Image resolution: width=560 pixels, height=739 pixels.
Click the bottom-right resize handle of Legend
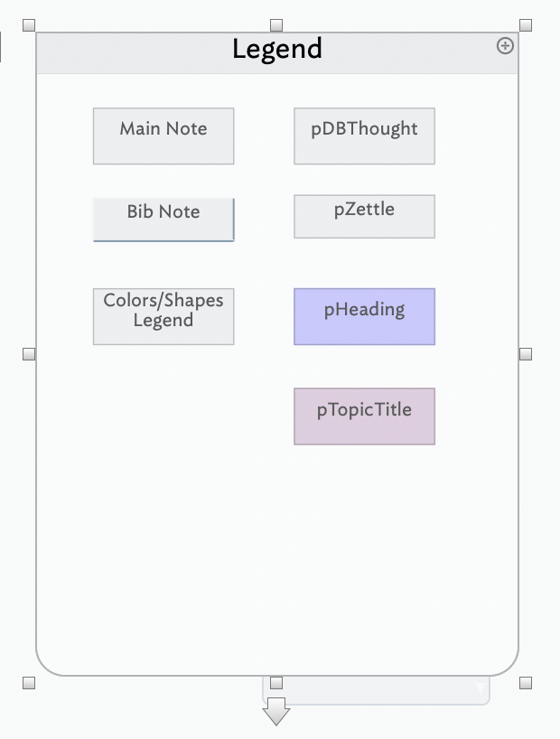point(526,683)
